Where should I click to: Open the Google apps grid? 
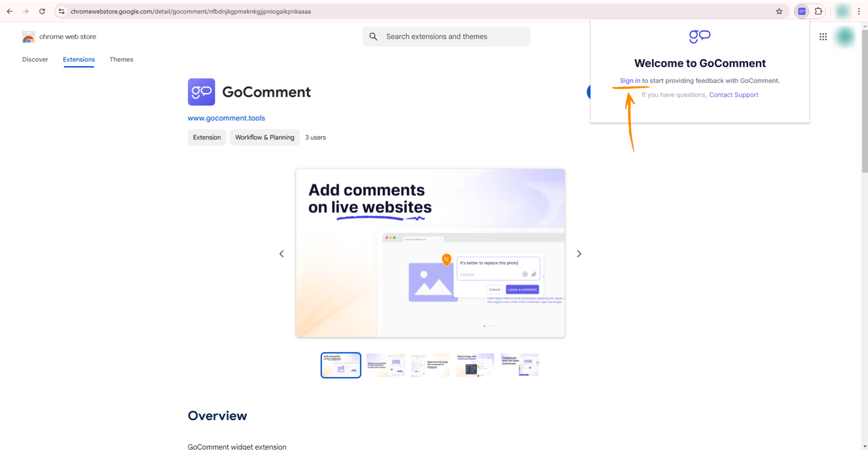(823, 37)
